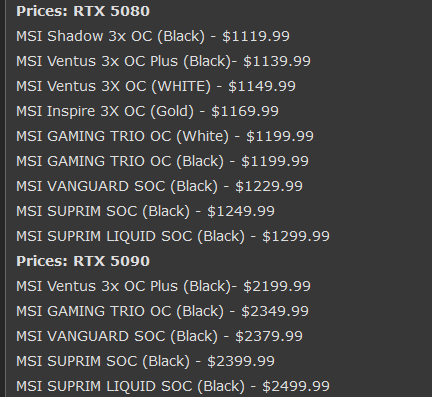Select MSI Ventus 3x OC Plus $2199.99 line
The height and width of the screenshot is (397, 432).
[x=163, y=286]
